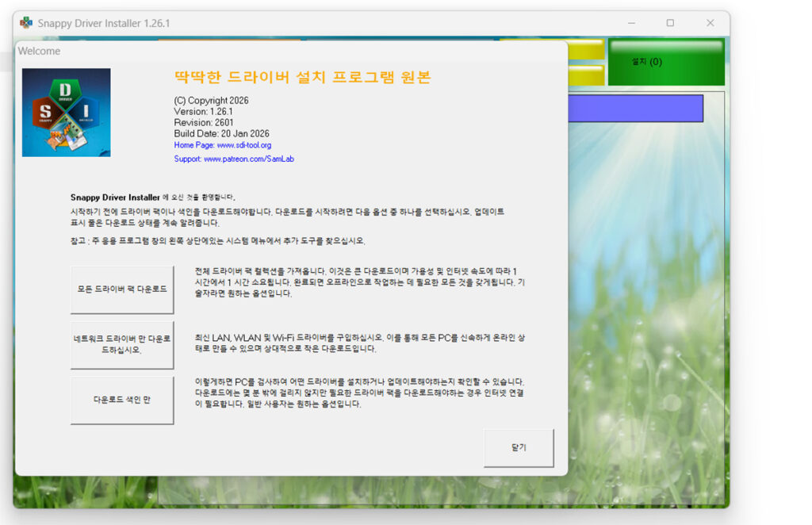The width and height of the screenshot is (812, 525).
Task: Select the 네트워크 드라이버 만 다운로드 option
Action: pos(122,345)
